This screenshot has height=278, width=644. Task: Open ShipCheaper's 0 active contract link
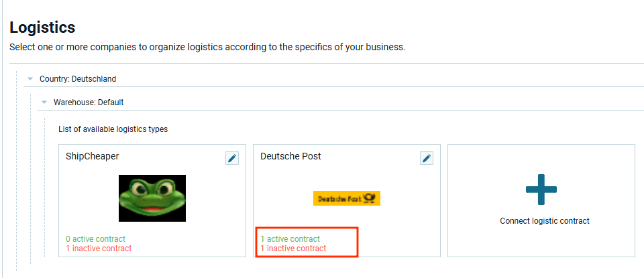(95, 239)
